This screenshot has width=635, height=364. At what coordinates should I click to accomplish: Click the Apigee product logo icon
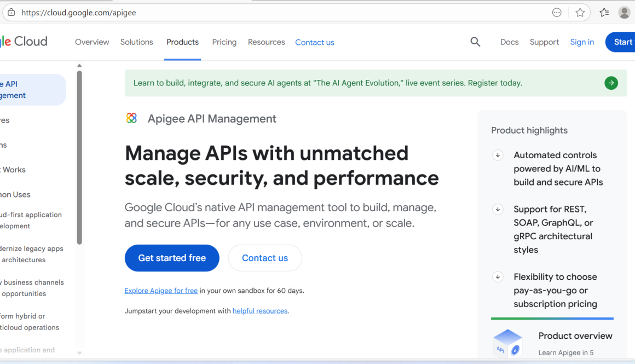(131, 118)
